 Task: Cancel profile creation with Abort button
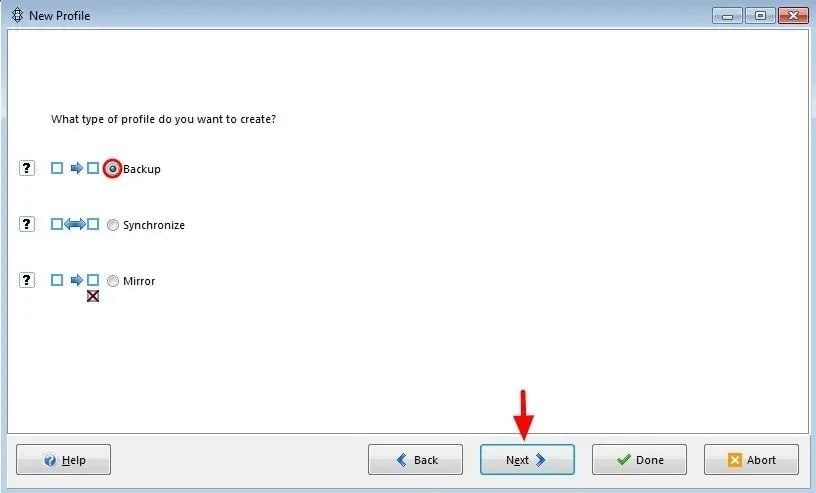[751, 460]
